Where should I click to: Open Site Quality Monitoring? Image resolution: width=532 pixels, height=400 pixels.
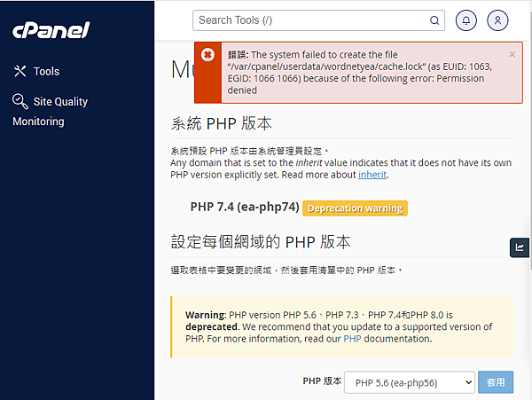[x=51, y=111]
